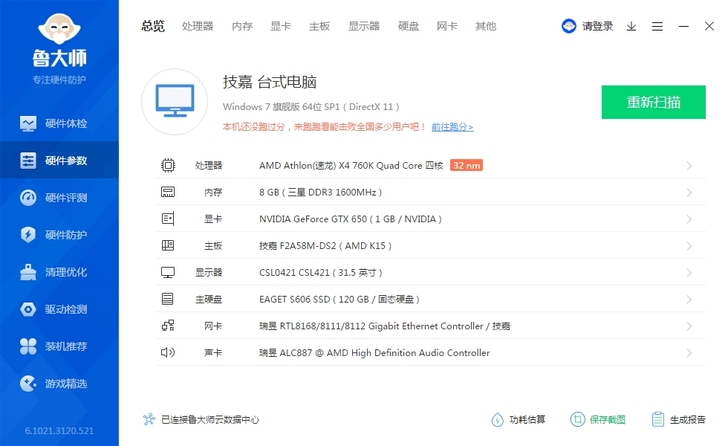Viewport: 728px width, 446px height.
Task: Switch to the 显卡 tab
Action: click(x=280, y=26)
